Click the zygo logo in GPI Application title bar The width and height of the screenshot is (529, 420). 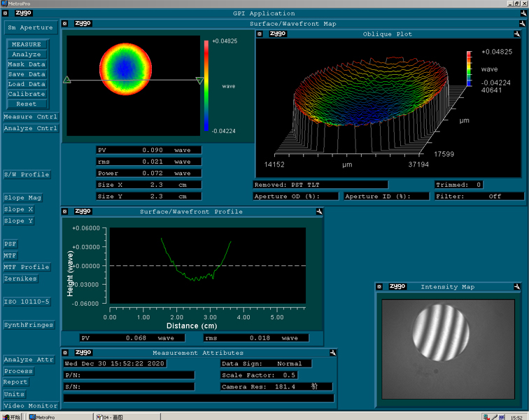22,13
